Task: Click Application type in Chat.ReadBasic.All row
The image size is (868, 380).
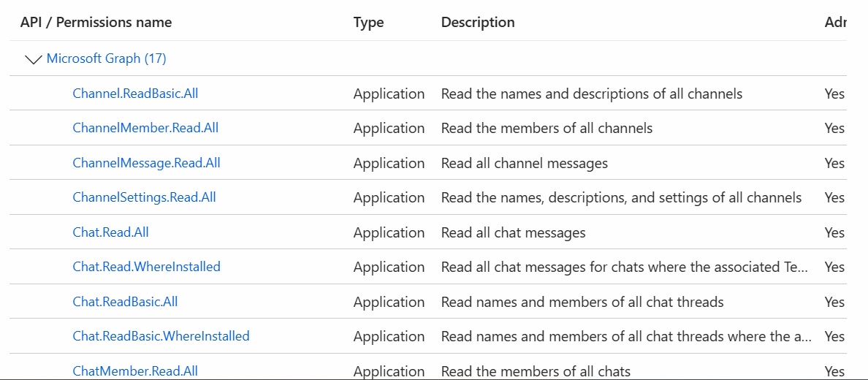Action: point(389,301)
